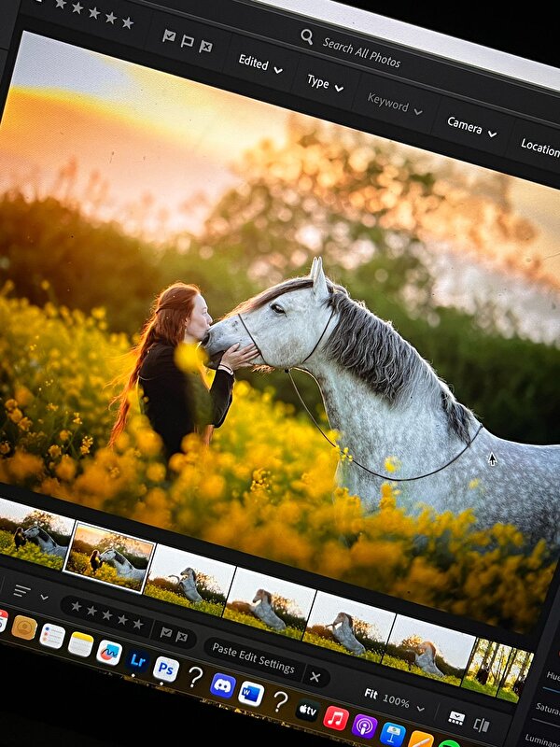This screenshot has height=747, width=560.
Task: Select the highlighted woman-kissing-horse filmstrip thumbnail
Action: [109, 557]
